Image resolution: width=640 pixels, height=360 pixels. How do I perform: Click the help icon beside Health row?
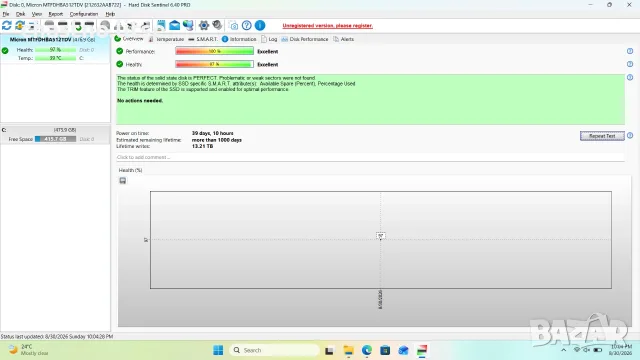(x=630, y=64)
